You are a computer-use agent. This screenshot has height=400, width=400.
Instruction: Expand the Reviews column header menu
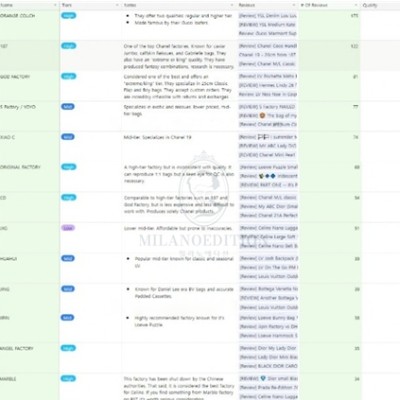coord(294,5)
